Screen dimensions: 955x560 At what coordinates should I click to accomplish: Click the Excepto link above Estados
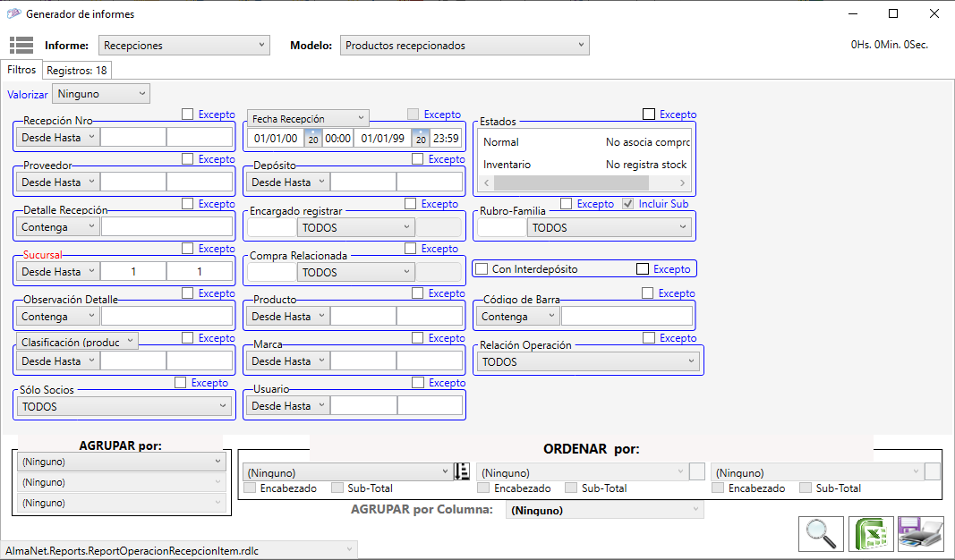coord(678,115)
